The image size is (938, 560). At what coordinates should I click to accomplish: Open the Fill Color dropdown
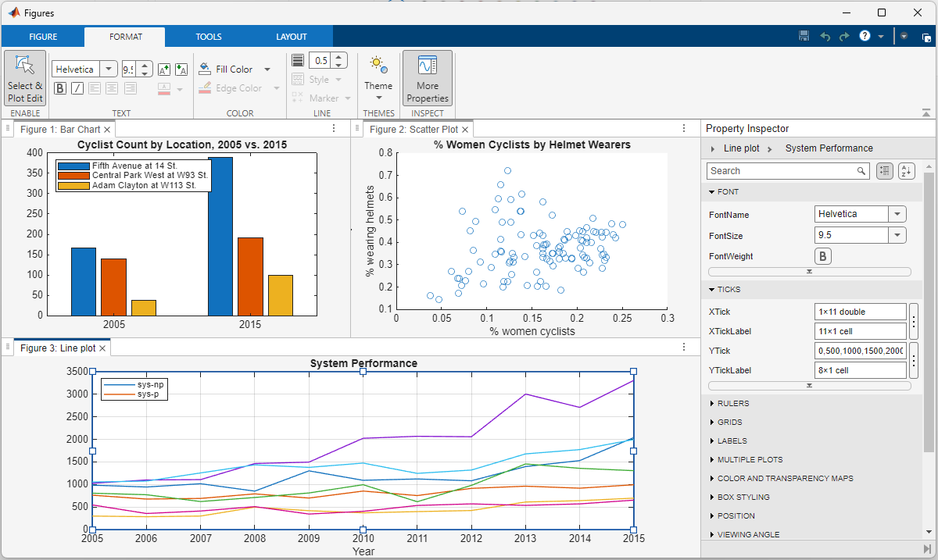coord(267,70)
